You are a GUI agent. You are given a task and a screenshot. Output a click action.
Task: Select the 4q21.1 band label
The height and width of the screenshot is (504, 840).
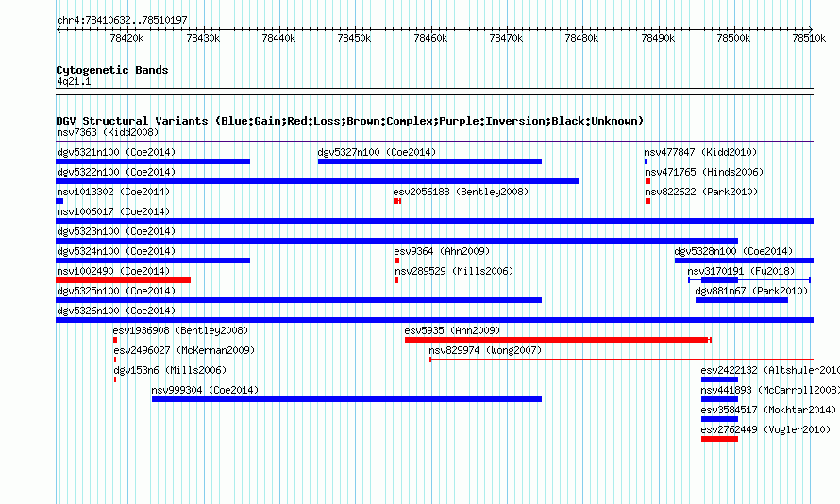coord(74,81)
